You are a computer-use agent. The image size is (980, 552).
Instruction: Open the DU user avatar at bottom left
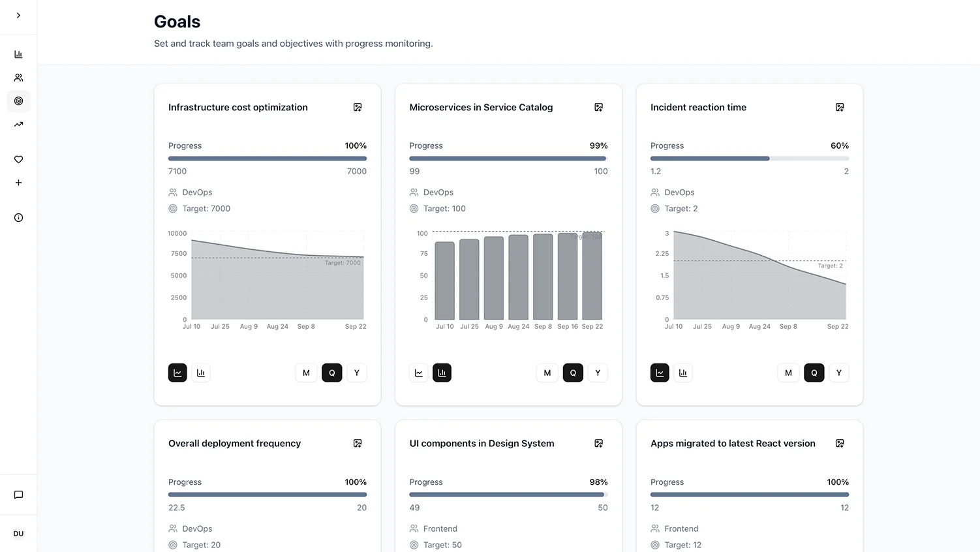tap(18, 533)
